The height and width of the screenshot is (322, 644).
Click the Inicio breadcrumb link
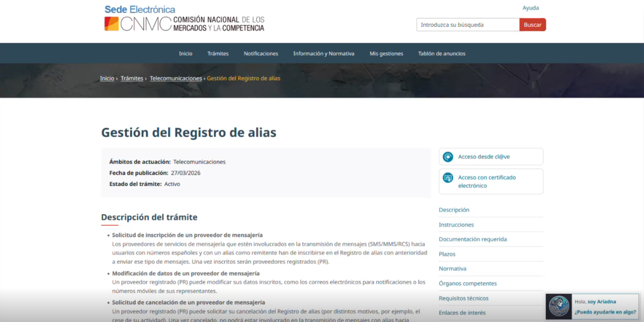point(107,78)
